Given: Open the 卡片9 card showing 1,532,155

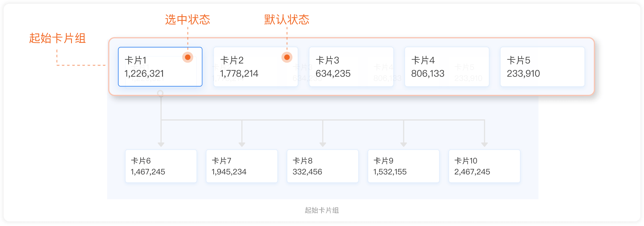Looking at the screenshot, I should [404, 166].
